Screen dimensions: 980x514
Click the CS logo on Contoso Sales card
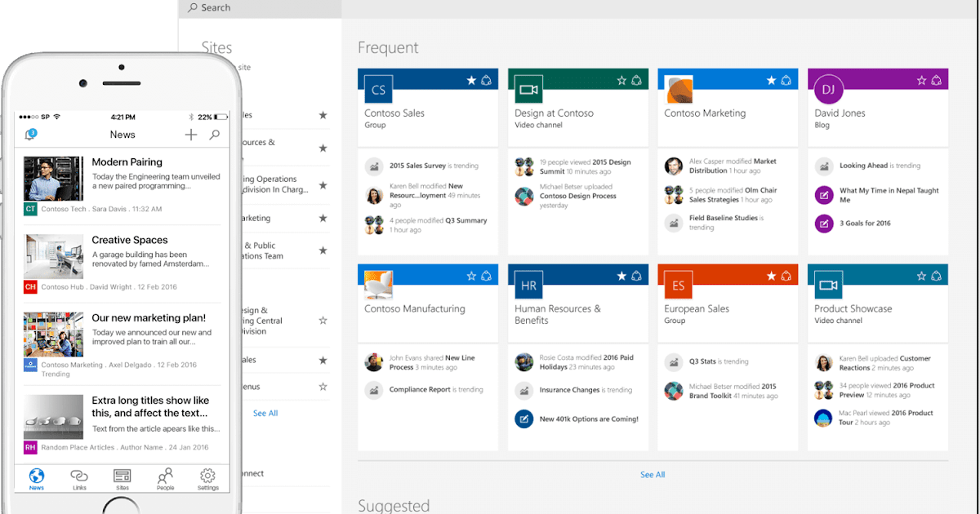pos(377,88)
